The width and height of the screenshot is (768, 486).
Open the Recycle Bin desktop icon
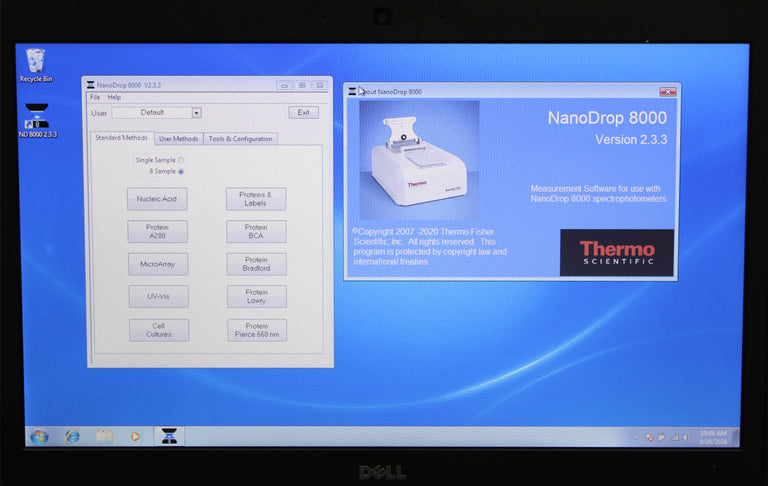click(x=36, y=62)
